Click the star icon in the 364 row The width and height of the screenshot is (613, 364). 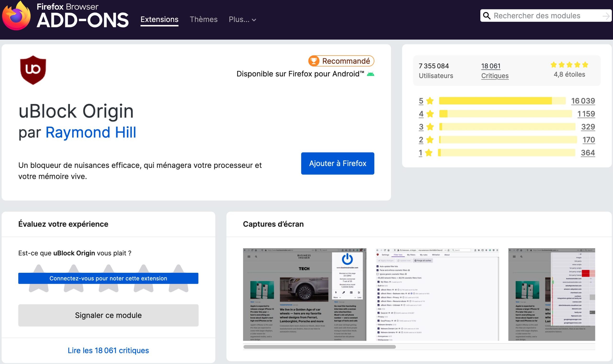(x=429, y=153)
